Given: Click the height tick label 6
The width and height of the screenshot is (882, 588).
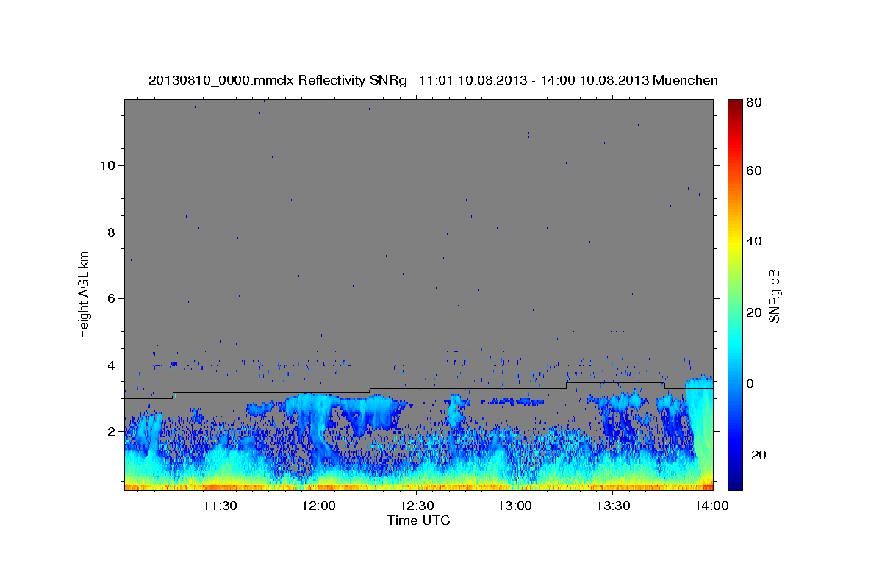Looking at the screenshot, I should pos(110,298).
